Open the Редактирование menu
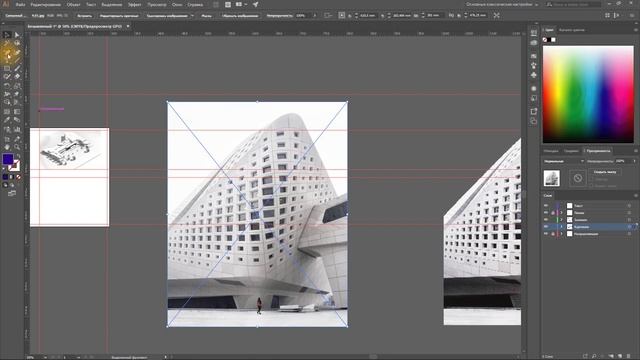The width and height of the screenshot is (640, 360). point(46,4)
